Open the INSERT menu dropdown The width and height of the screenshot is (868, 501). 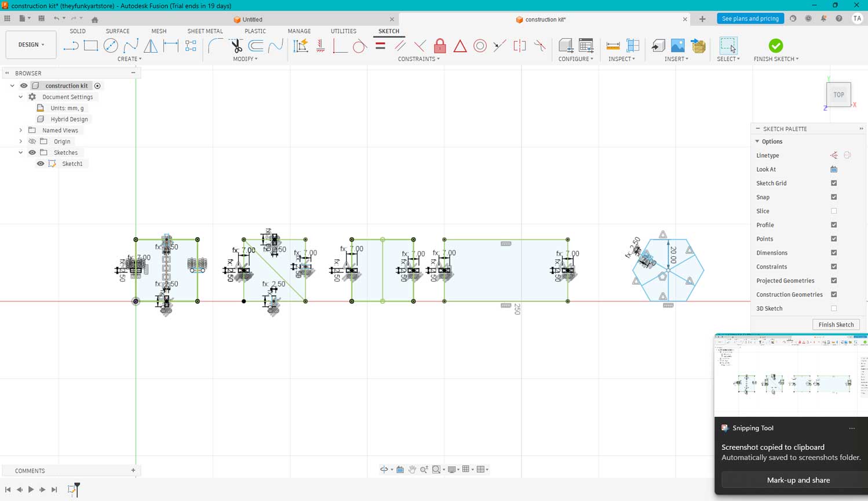(x=676, y=59)
